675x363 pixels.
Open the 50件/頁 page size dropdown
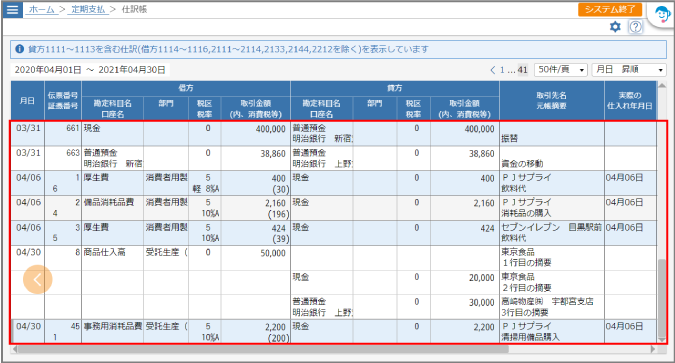[x=561, y=70]
